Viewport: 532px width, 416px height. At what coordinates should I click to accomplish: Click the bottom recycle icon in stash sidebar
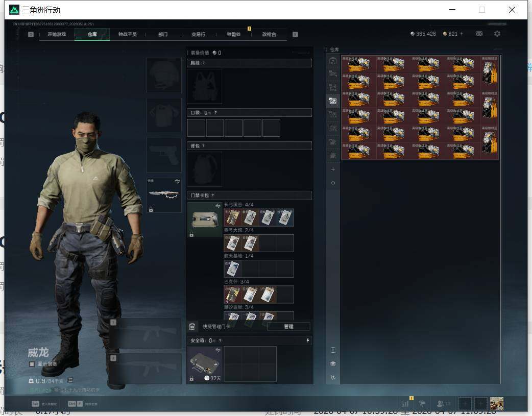pyautogui.click(x=333, y=377)
